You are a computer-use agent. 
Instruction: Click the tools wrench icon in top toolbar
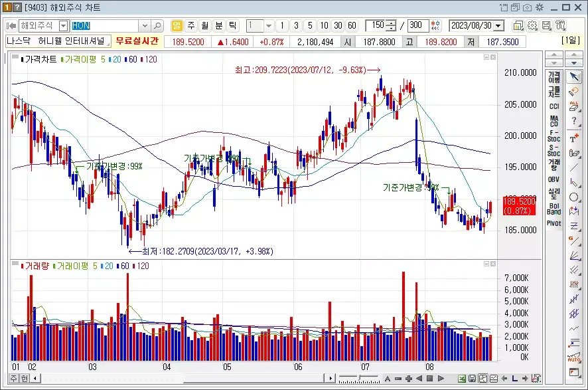point(561,25)
